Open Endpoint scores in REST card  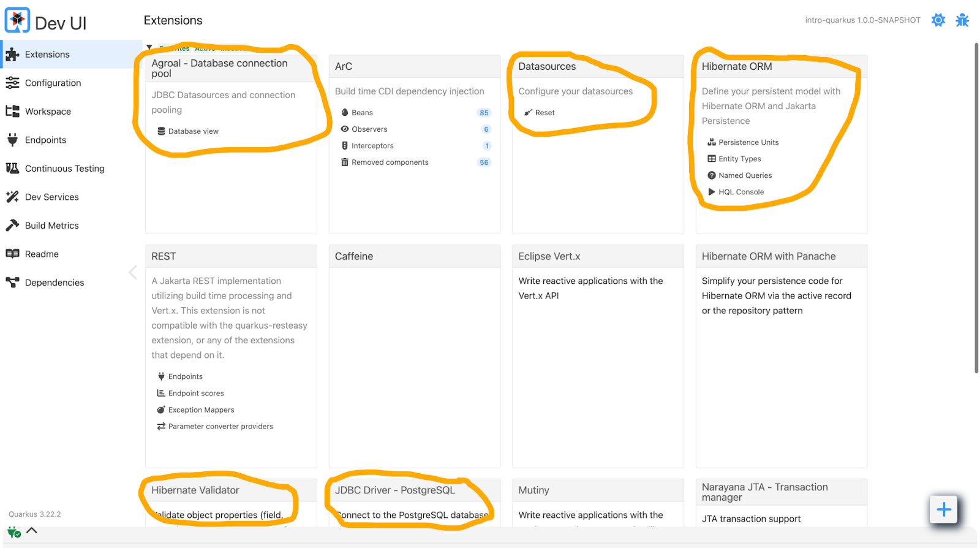coord(196,394)
